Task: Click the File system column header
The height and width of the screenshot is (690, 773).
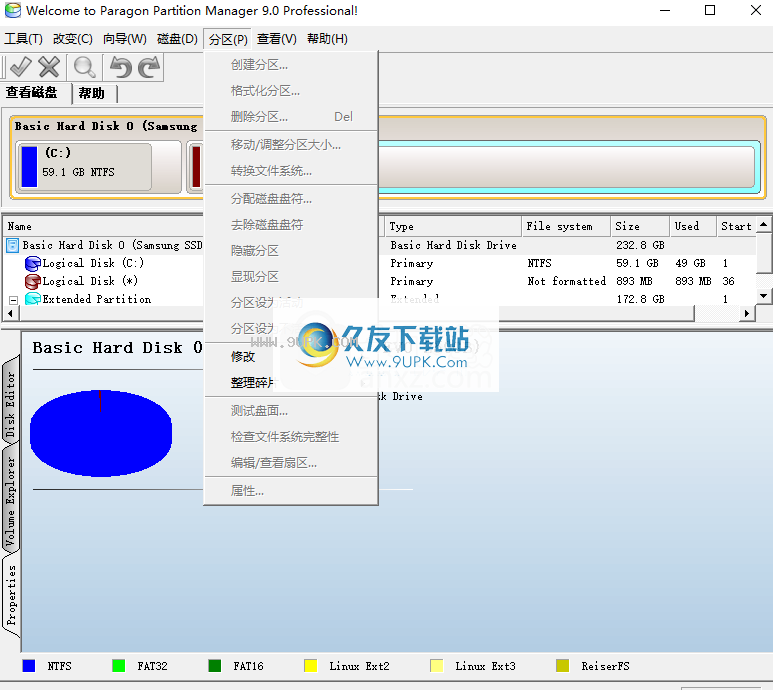Action: pyautogui.click(x=566, y=226)
